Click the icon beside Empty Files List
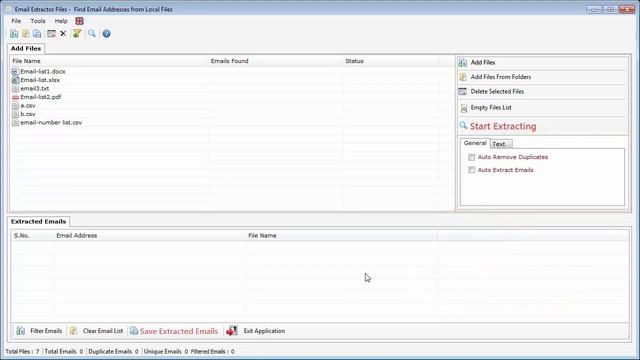640x360 pixels. click(x=464, y=108)
